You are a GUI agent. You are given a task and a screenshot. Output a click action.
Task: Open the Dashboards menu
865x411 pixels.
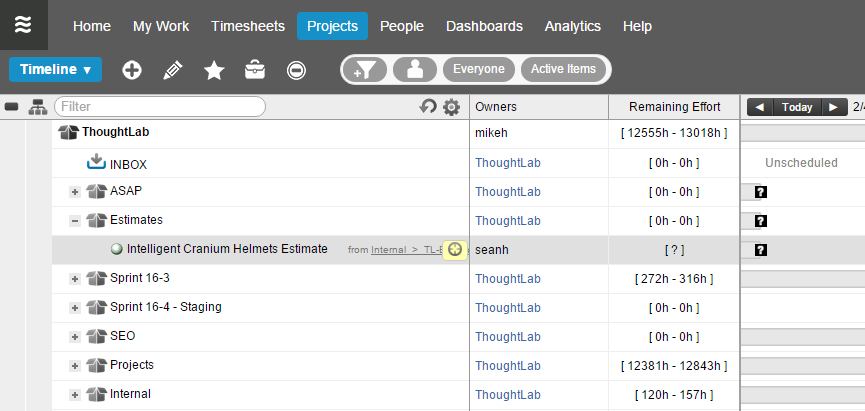(x=484, y=26)
